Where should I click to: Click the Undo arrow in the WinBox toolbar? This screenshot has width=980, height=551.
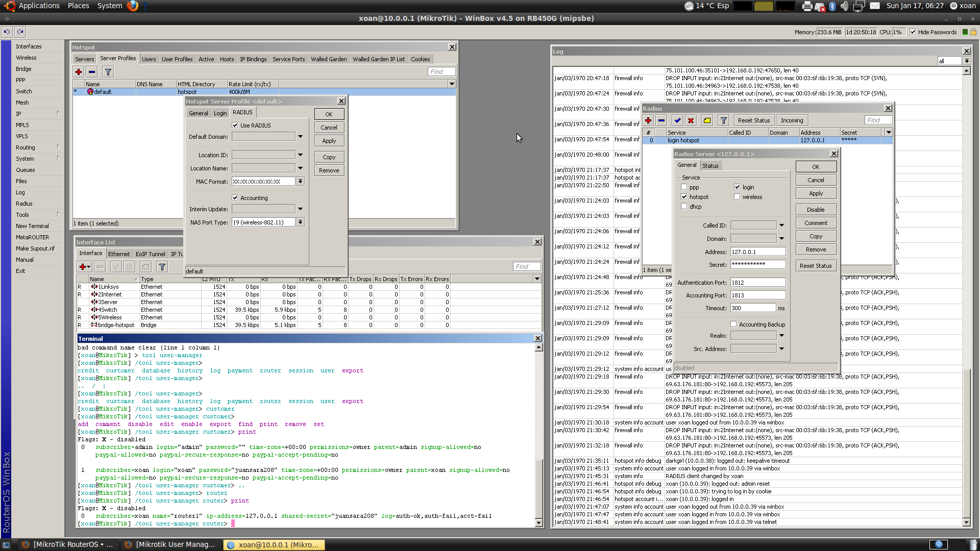coord(6,32)
